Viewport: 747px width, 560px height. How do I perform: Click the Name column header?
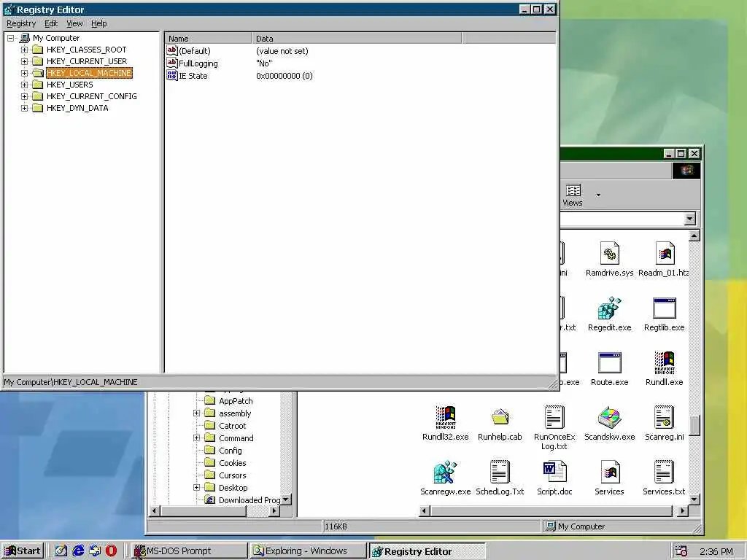pyautogui.click(x=208, y=39)
